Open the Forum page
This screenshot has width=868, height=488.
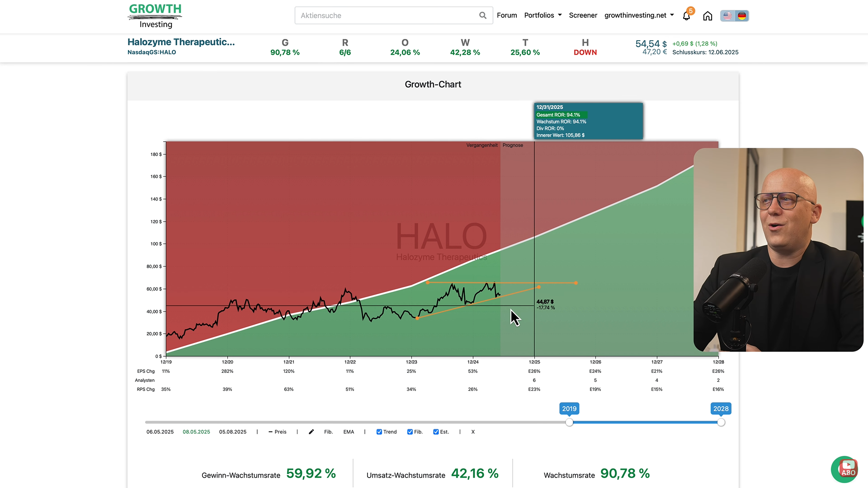click(507, 15)
